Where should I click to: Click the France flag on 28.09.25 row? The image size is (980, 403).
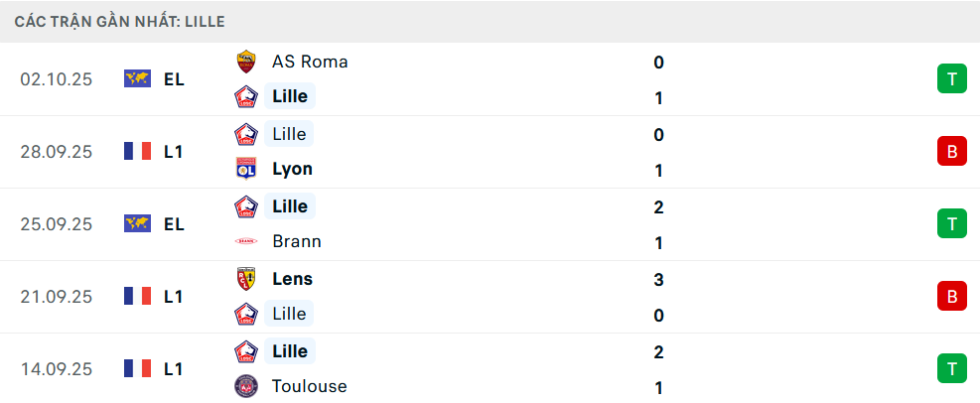pos(137,151)
